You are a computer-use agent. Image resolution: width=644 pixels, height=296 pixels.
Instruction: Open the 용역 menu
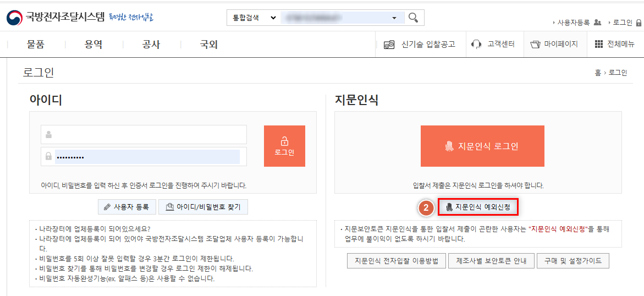point(93,45)
